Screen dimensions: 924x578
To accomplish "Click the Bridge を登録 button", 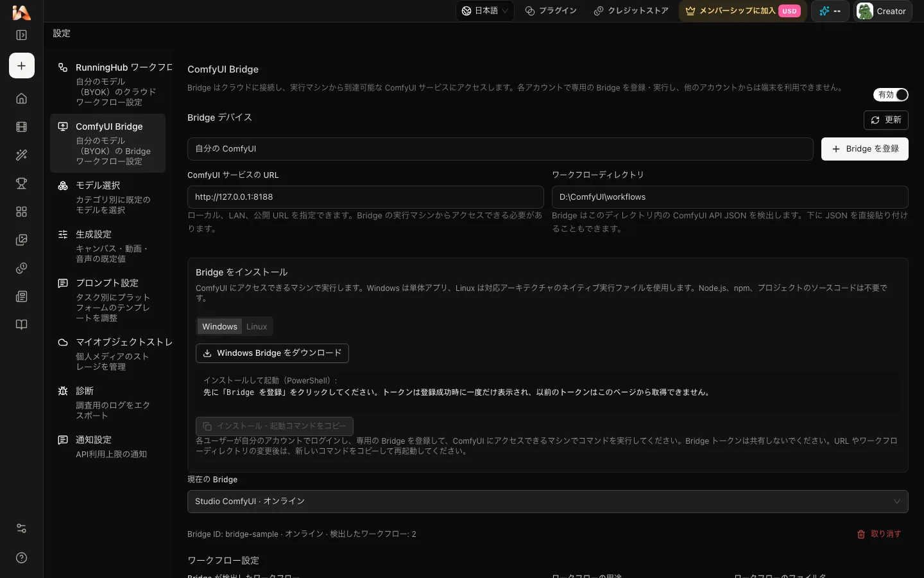I will click(x=865, y=149).
